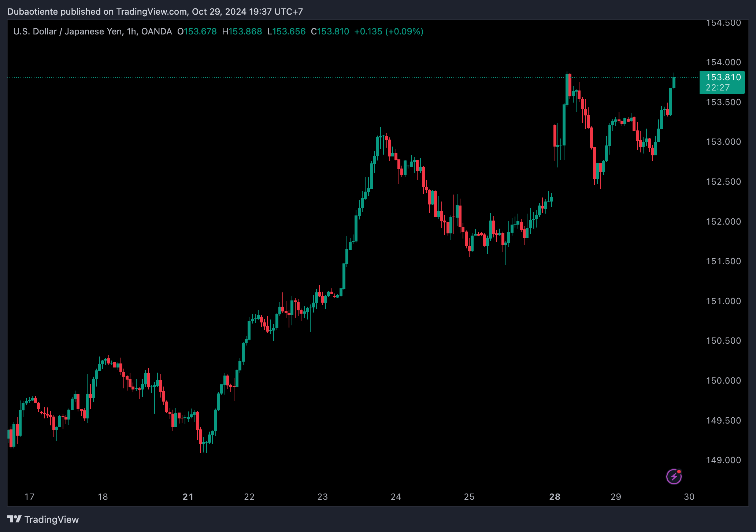Click the 154.500 price axis label
756x532 pixels.
point(723,23)
